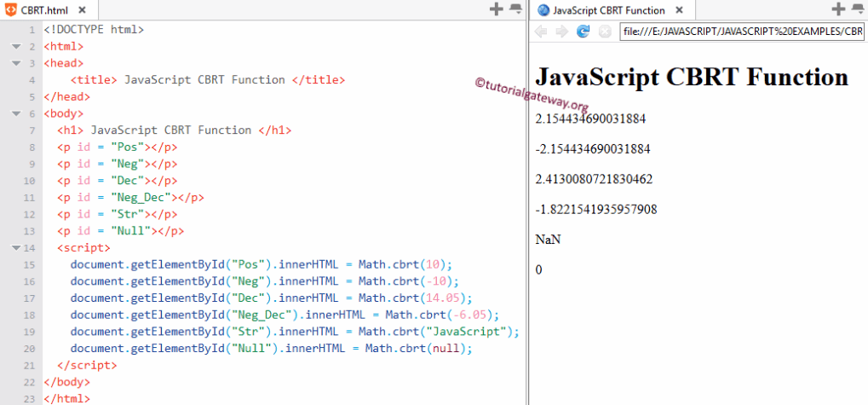The image size is (868, 405).
Task: Click the JavaScript CBRT Function page heading
Action: [692, 77]
